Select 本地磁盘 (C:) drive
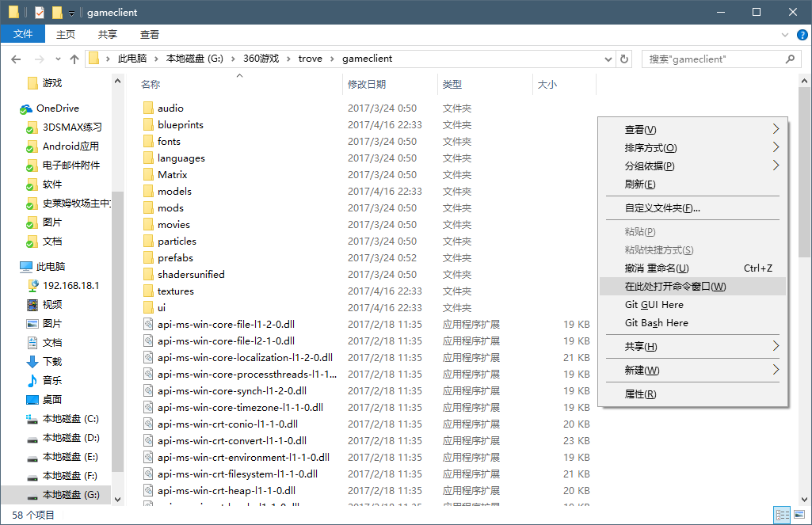 pyautogui.click(x=71, y=418)
